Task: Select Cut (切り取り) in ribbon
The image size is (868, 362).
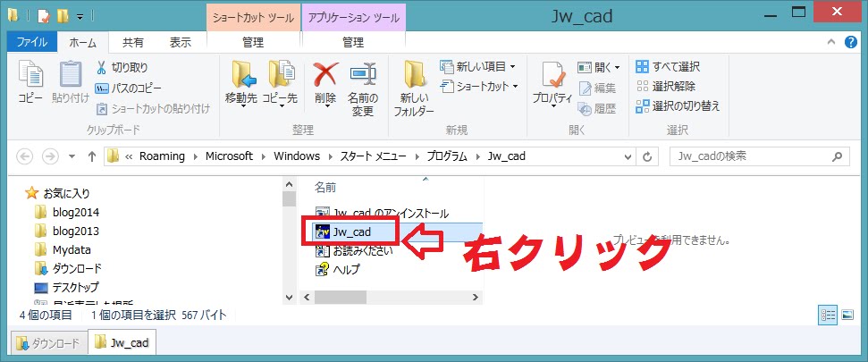Action: click(x=122, y=68)
